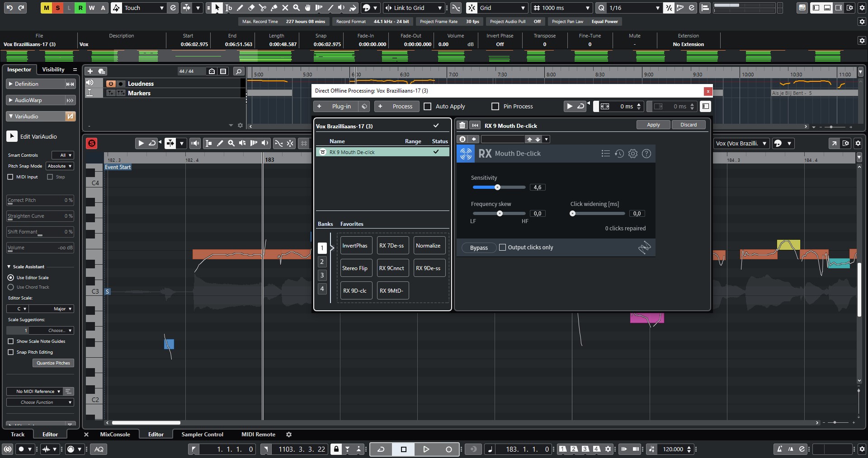Adjust Click widening slider handle
This screenshot has width=868, height=458.
click(573, 214)
